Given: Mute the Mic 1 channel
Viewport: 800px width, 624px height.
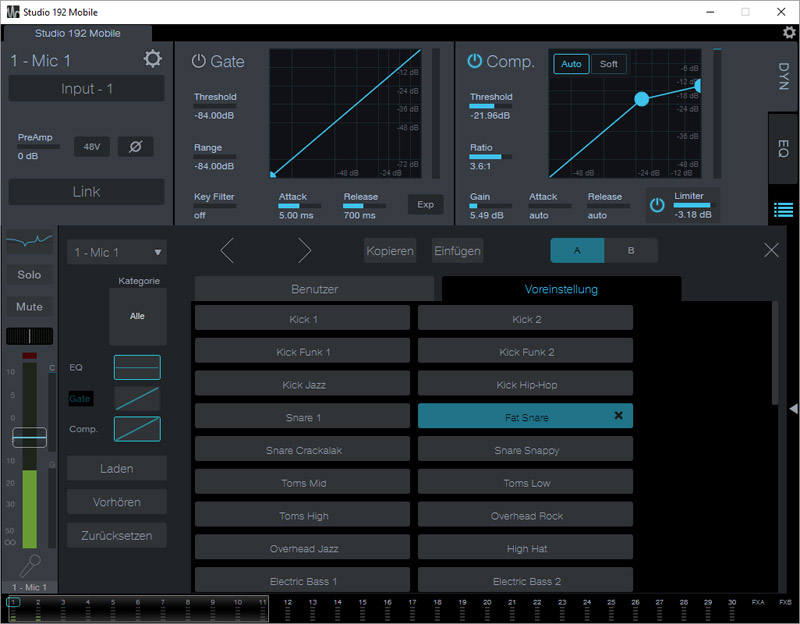Looking at the screenshot, I should [29, 307].
